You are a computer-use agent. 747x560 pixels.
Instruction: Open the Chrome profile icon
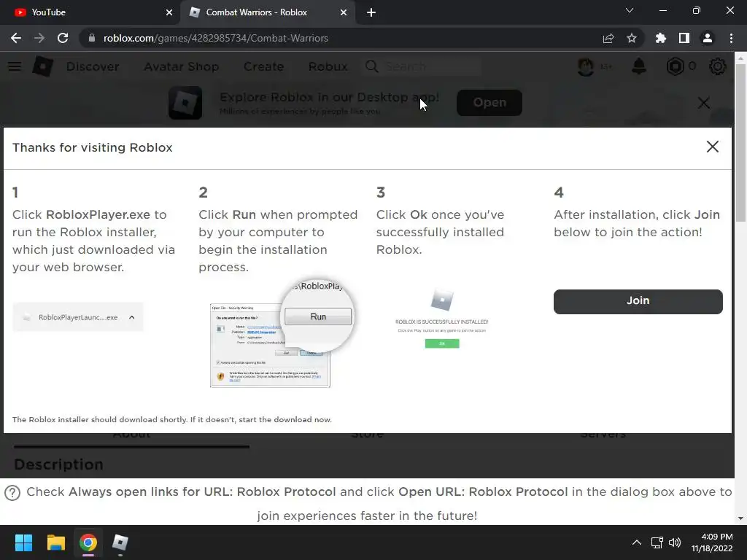tap(708, 38)
